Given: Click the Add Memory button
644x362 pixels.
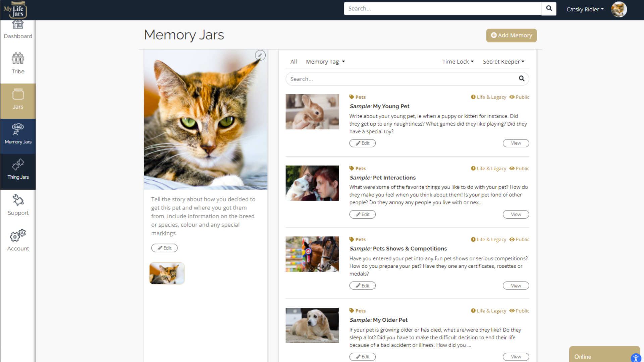Looking at the screenshot, I should [x=511, y=35].
